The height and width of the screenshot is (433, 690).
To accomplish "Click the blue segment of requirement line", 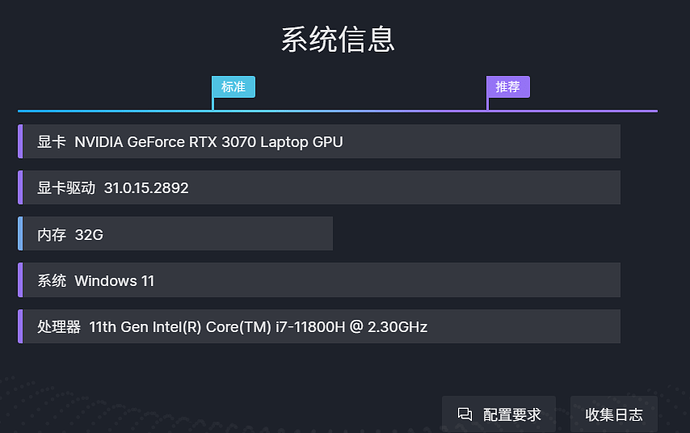I will coord(110,110).
